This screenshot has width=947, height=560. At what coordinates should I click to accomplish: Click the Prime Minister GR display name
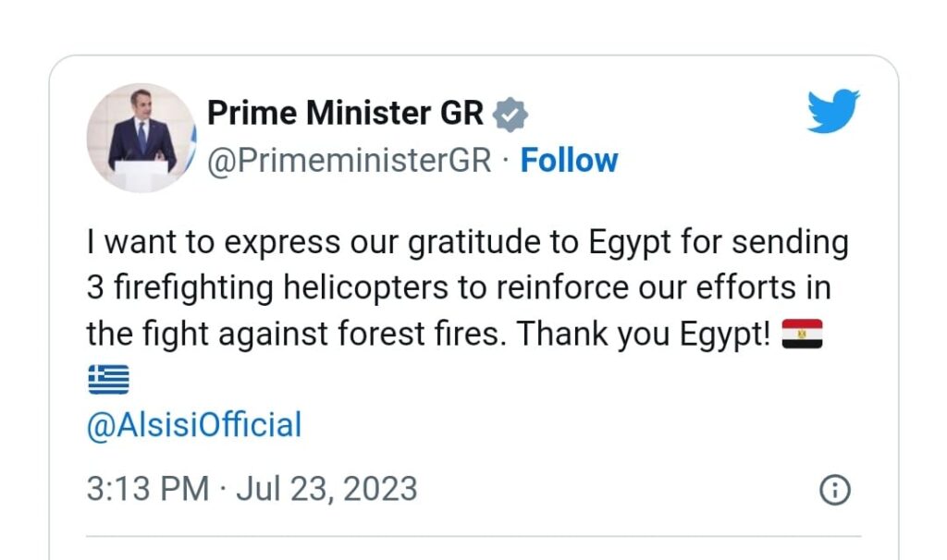tap(345, 114)
